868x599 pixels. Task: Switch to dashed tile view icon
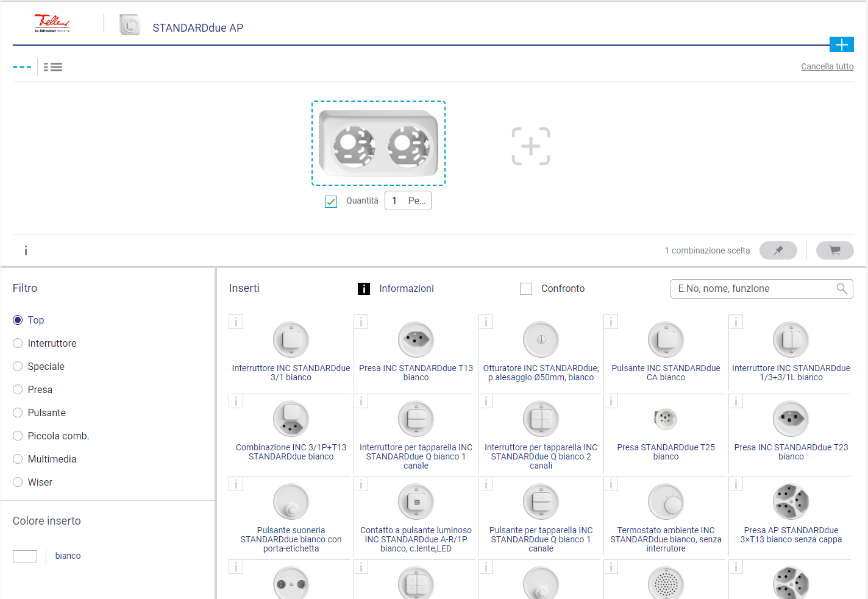click(22, 67)
